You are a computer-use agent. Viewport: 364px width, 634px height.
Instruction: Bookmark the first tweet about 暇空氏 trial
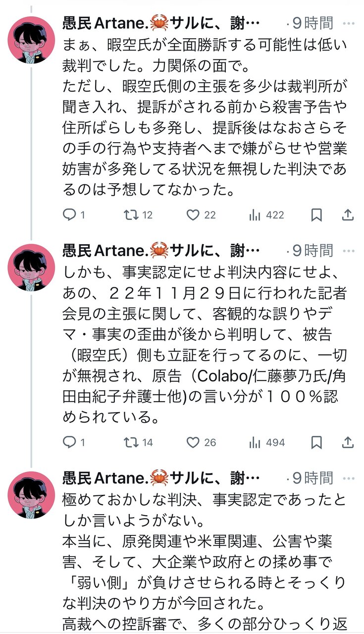(316, 215)
